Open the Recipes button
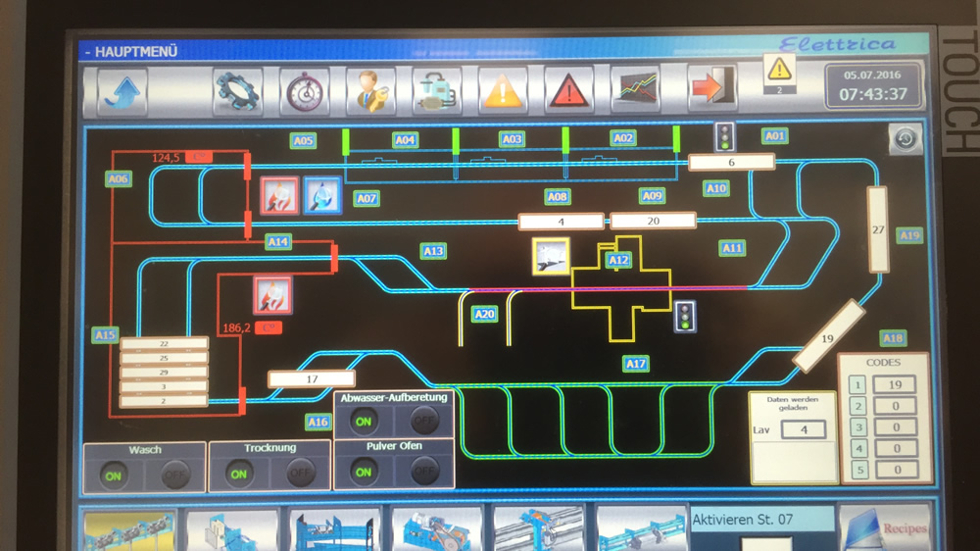The height and width of the screenshot is (551, 980). point(886,527)
